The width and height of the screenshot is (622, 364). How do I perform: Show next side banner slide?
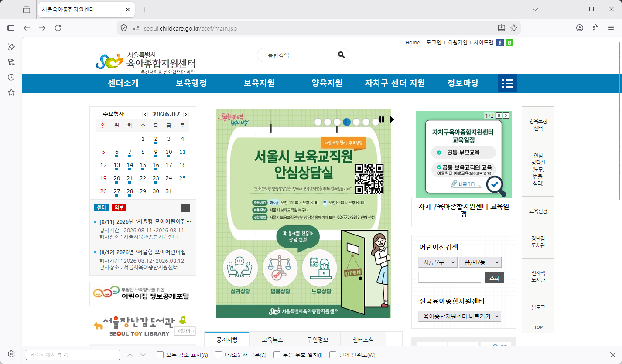click(x=506, y=116)
